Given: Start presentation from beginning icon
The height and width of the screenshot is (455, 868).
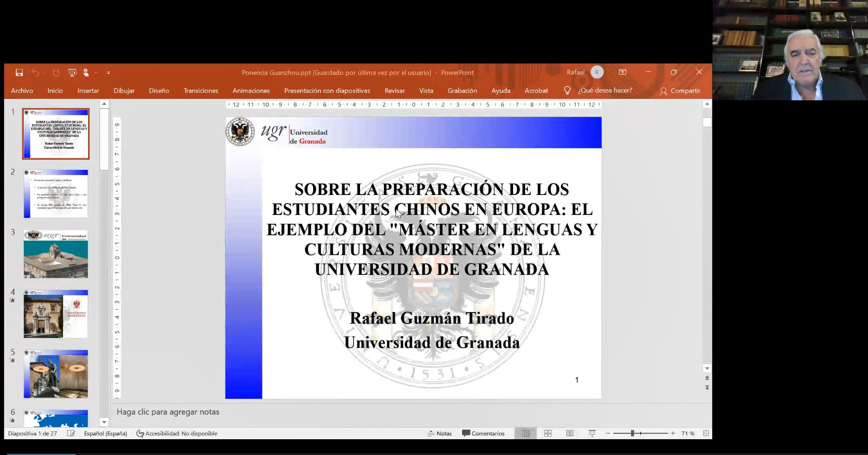Looking at the screenshot, I should 72,72.
